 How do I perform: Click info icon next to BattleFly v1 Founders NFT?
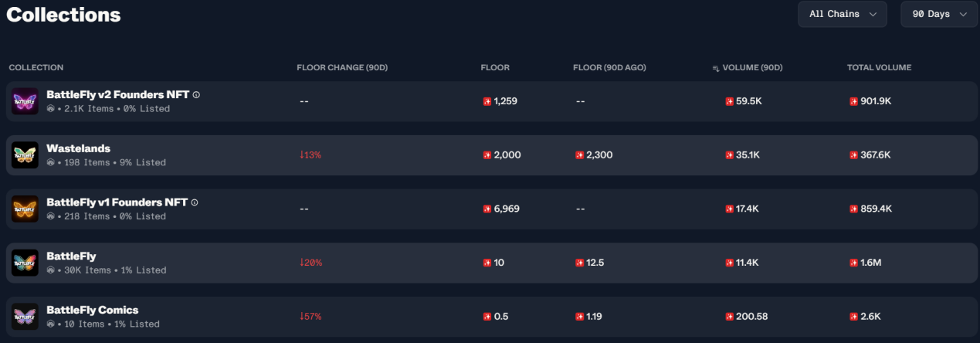195,202
